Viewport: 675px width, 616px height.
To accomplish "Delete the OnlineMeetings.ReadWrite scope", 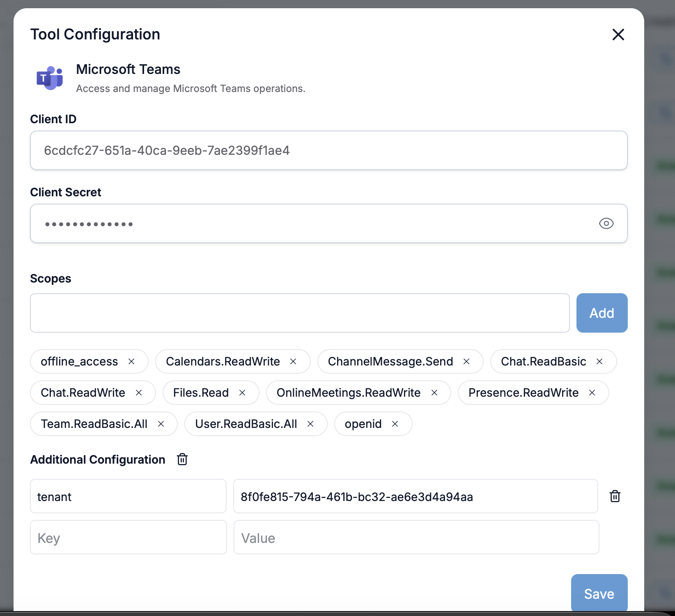I will tap(434, 393).
